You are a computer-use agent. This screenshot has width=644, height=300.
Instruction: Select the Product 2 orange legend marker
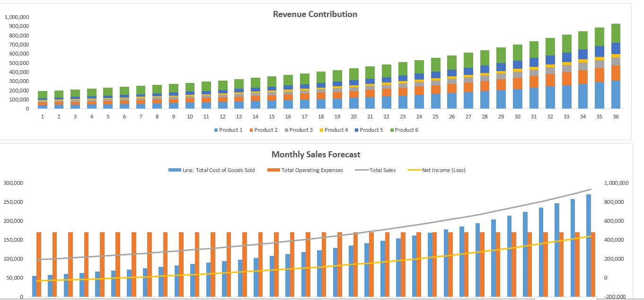point(252,129)
